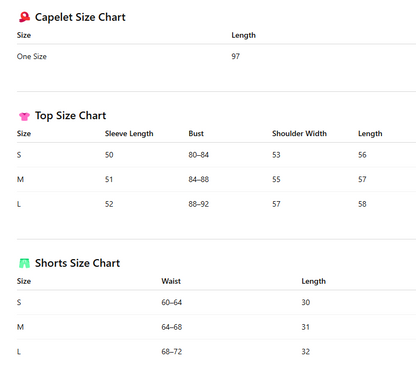
Task: Select shoulder width value 57
Action: click(x=276, y=204)
